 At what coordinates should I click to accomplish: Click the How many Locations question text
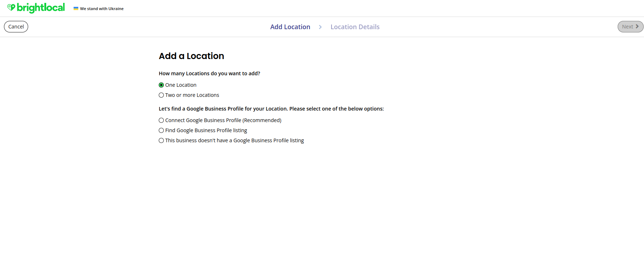tap(209, 73)
